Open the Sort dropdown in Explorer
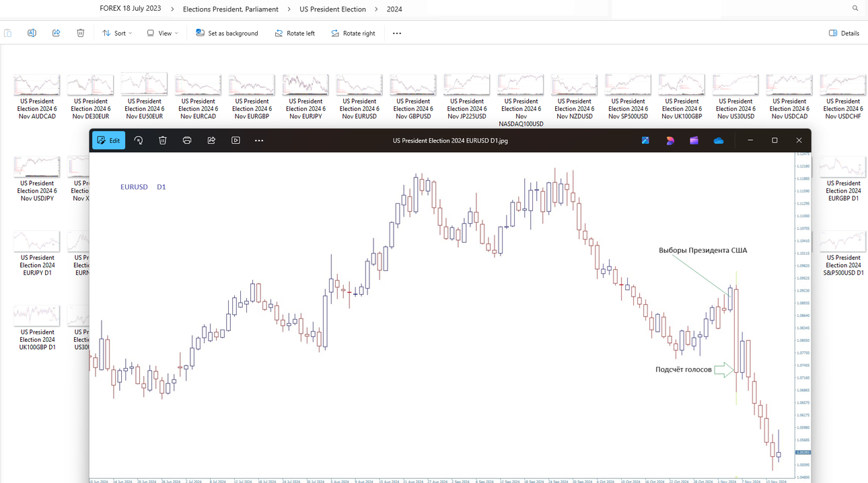The width and height of the screenshot is (868, 483). coord(117,33)
